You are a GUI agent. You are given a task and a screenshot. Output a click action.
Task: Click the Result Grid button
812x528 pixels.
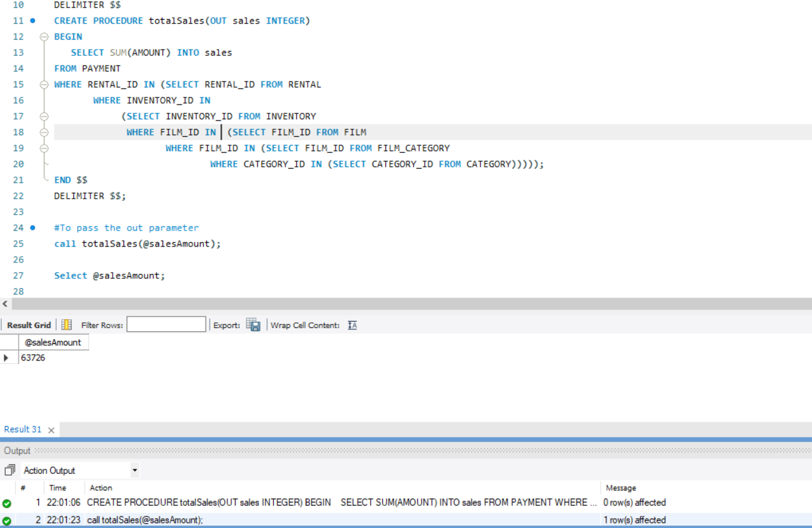pos(29,325)
